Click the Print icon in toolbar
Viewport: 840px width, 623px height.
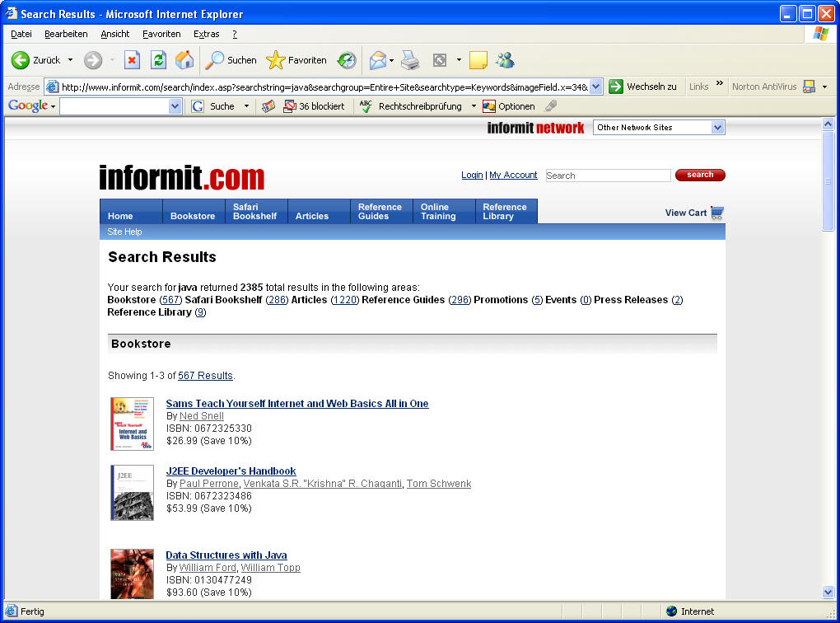click(410, 60)
